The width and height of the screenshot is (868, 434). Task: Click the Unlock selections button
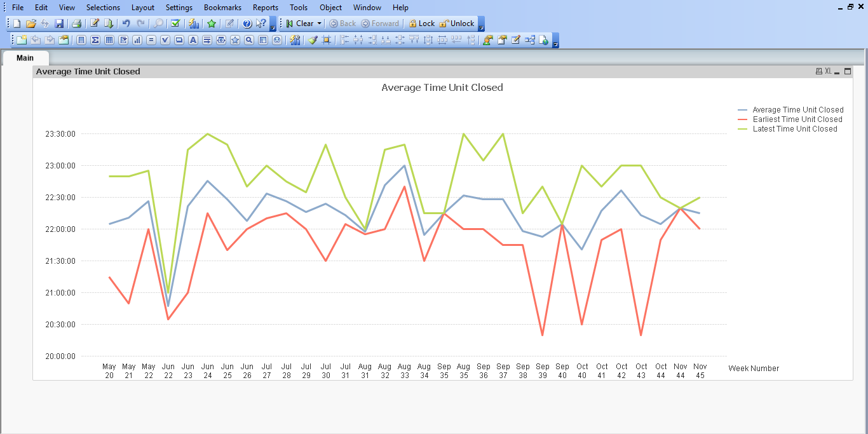pos(457,24)
